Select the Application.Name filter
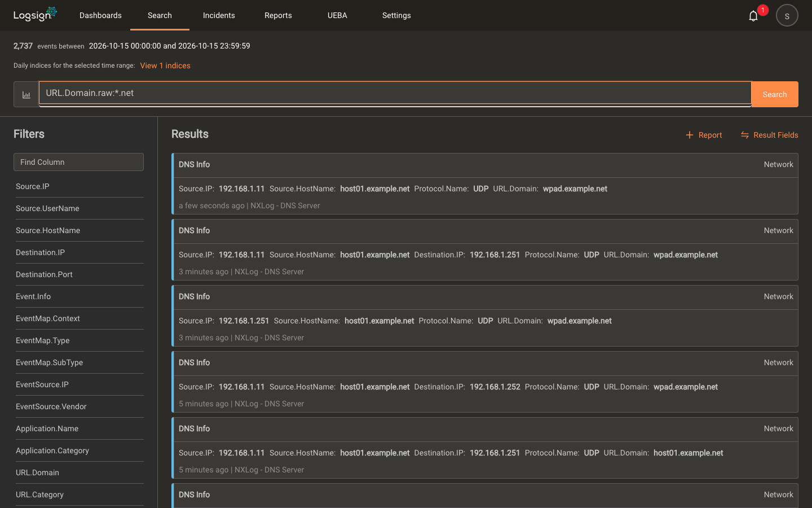The image size is (812, 508). click(x=78, y=428)
